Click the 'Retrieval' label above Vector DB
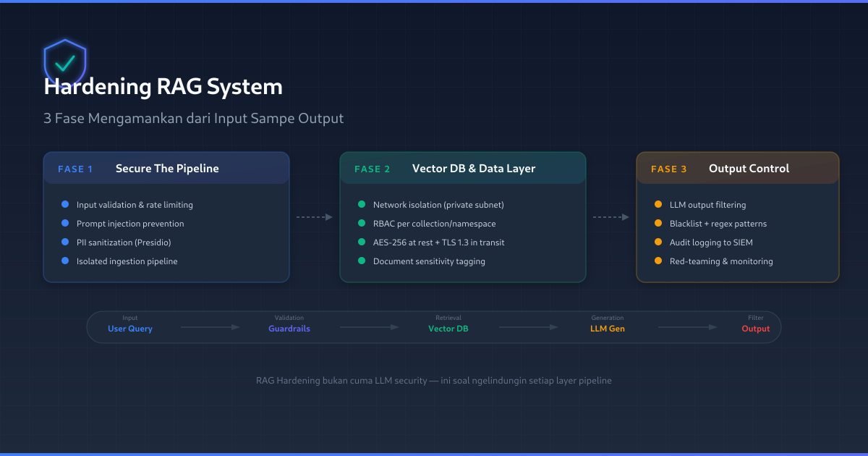The height and width of the screenshot is (456, 868). [448, 318]
